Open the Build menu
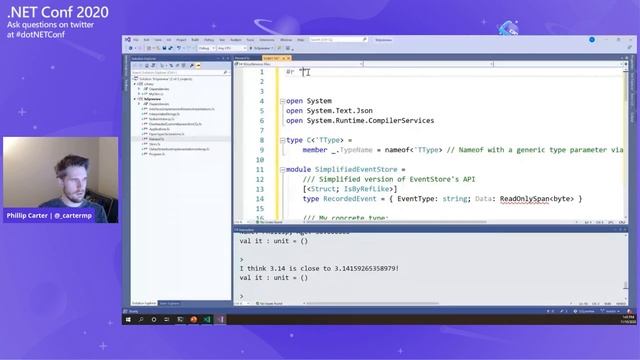This screenshot has width=640, height=360. [195, 40]
